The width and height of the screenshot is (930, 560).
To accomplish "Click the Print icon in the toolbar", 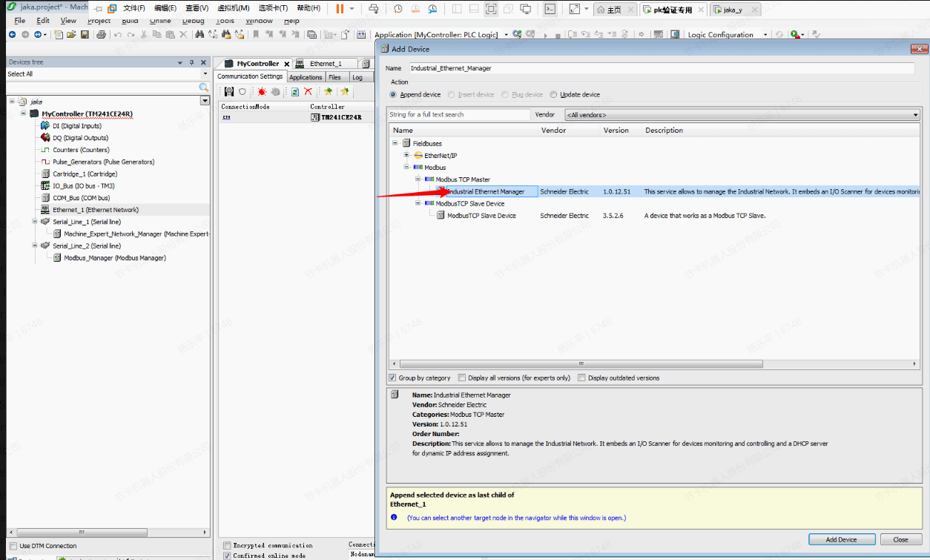I will coord(101,35).
